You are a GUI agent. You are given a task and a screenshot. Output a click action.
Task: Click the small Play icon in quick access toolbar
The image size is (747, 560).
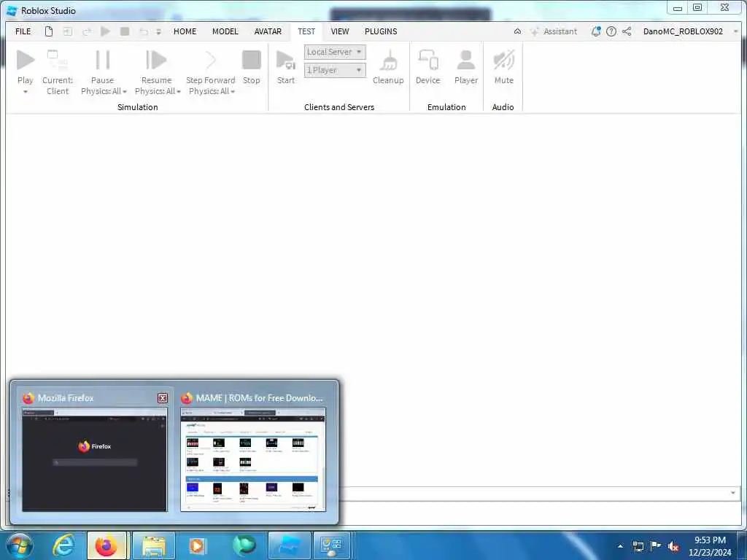coord(105,31)
